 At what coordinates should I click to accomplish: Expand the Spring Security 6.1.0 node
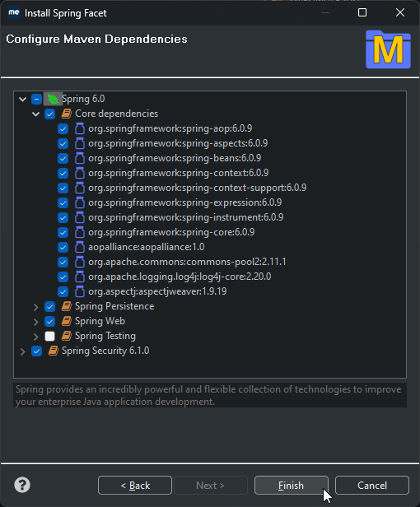[x=23, y=351]
